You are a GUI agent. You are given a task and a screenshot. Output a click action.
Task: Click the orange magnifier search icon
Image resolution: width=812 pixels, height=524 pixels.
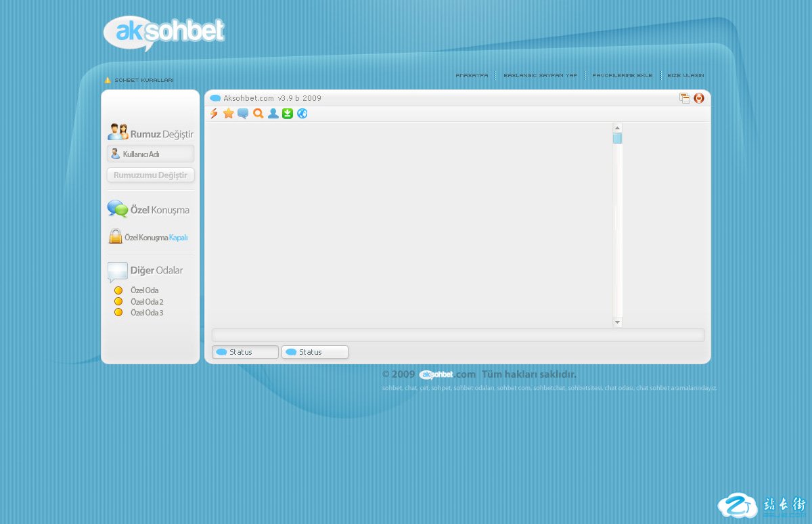[x=258, y=114]
